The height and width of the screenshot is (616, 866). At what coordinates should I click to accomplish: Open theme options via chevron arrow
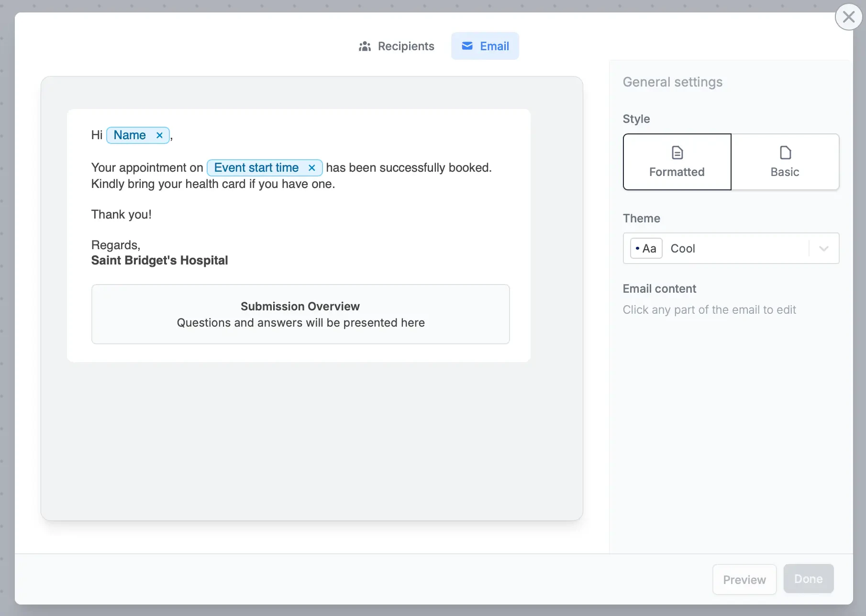click(823, 248)
